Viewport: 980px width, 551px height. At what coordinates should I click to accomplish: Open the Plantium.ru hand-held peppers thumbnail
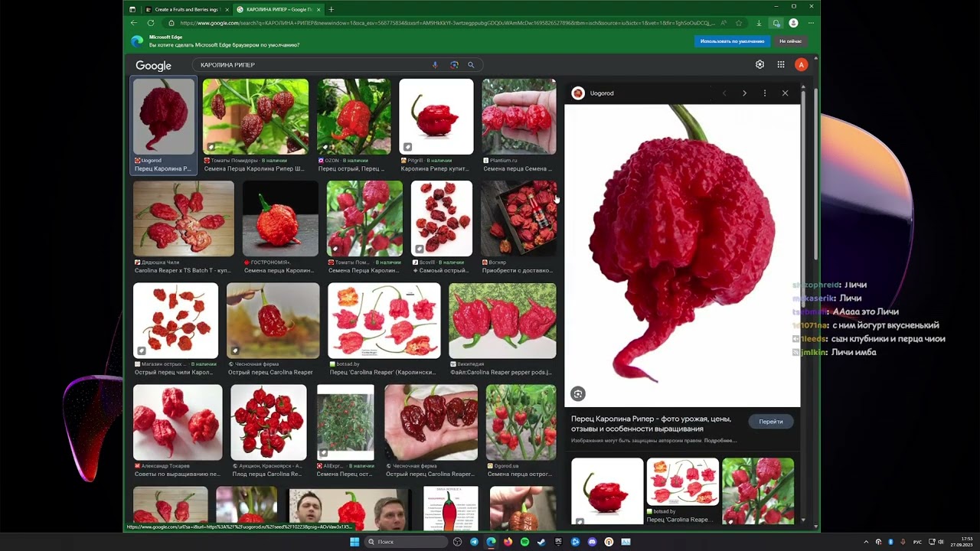[519, 116]
